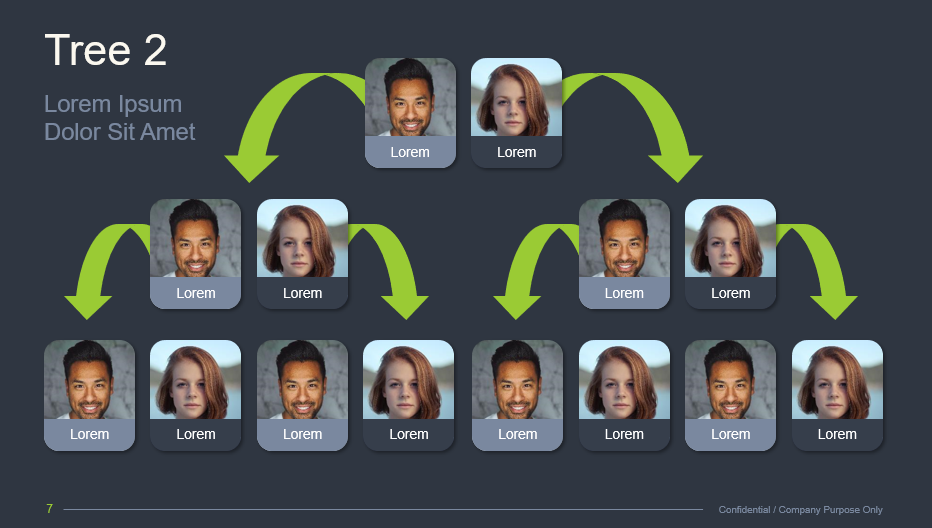Click the slide number 7 in footer
Screen dimensions: 932x528
pos(49,508)
